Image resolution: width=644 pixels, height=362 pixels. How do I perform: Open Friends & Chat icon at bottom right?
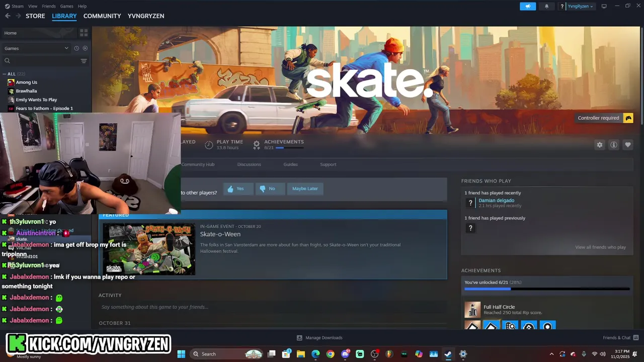point(636,338)
